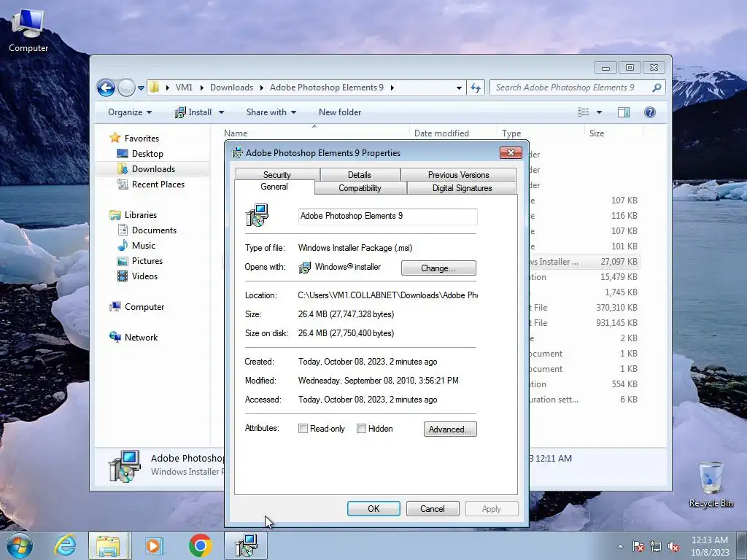The width and height of the screenshot is (747, 560).
Task: Click the Explorer forward arrow button
Action: coord(126,87)
